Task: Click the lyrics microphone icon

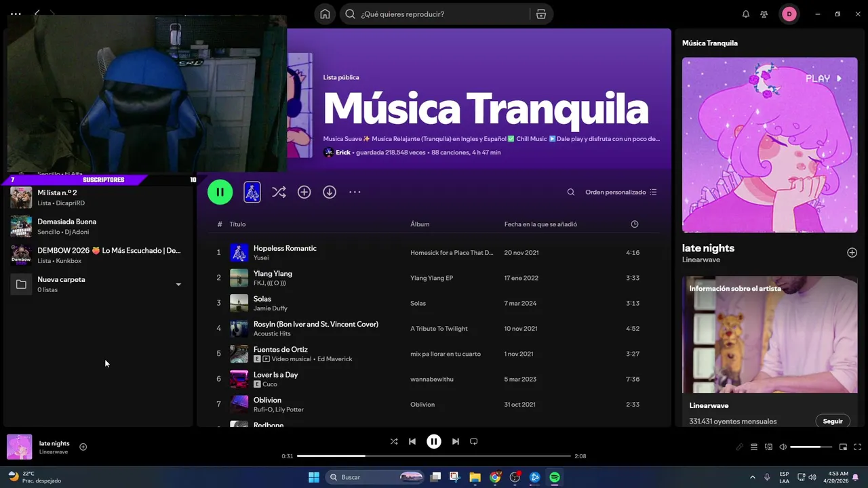Action: coord(740,447)
